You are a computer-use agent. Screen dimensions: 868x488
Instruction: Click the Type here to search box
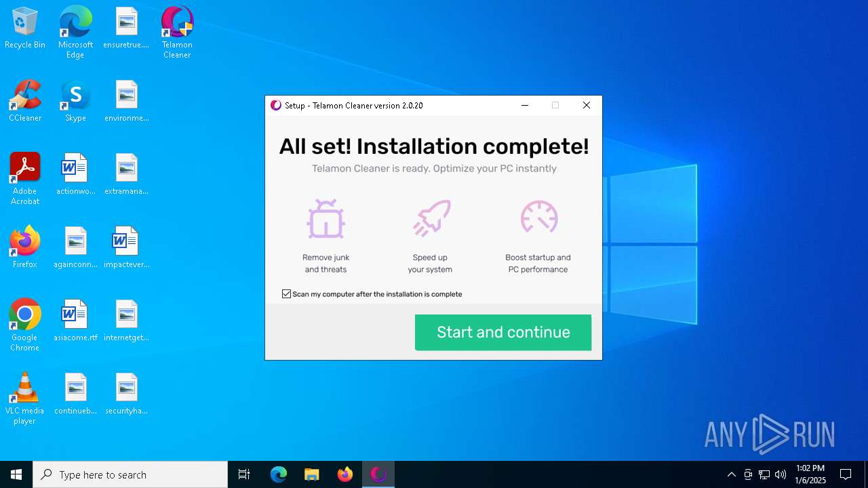tap(130, 474)
